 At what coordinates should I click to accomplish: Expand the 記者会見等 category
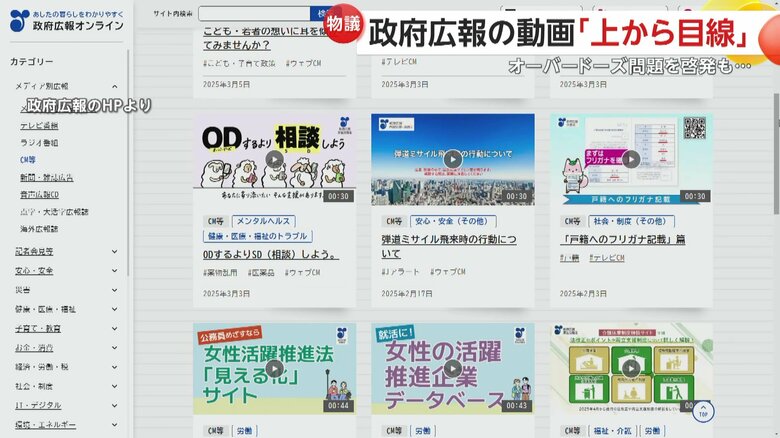click(x=115, y=251)
